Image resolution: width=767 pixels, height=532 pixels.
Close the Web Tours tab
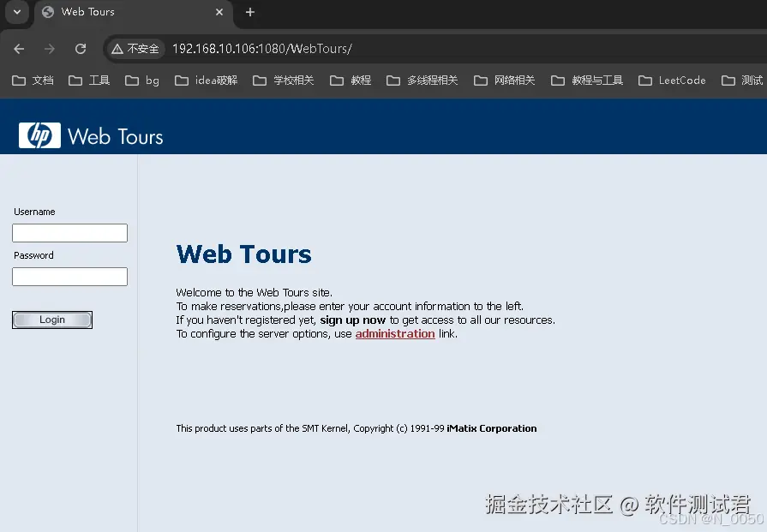[x=219, y=12]
